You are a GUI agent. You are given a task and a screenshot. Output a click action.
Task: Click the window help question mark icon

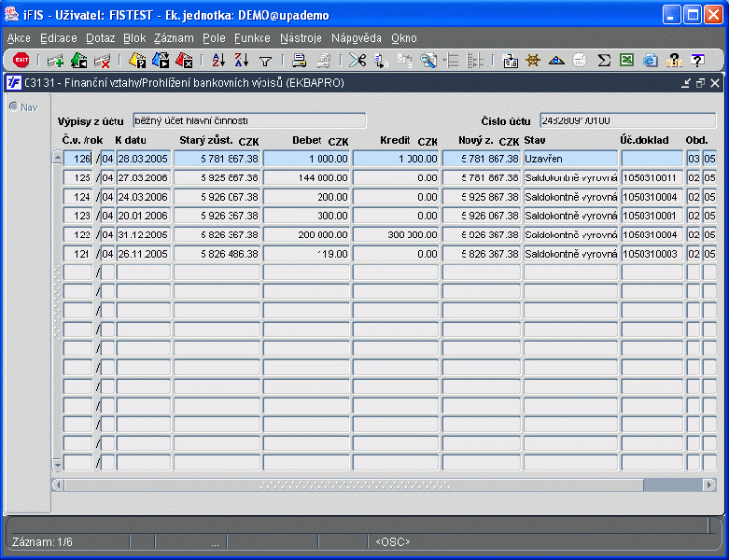[697, 61]
